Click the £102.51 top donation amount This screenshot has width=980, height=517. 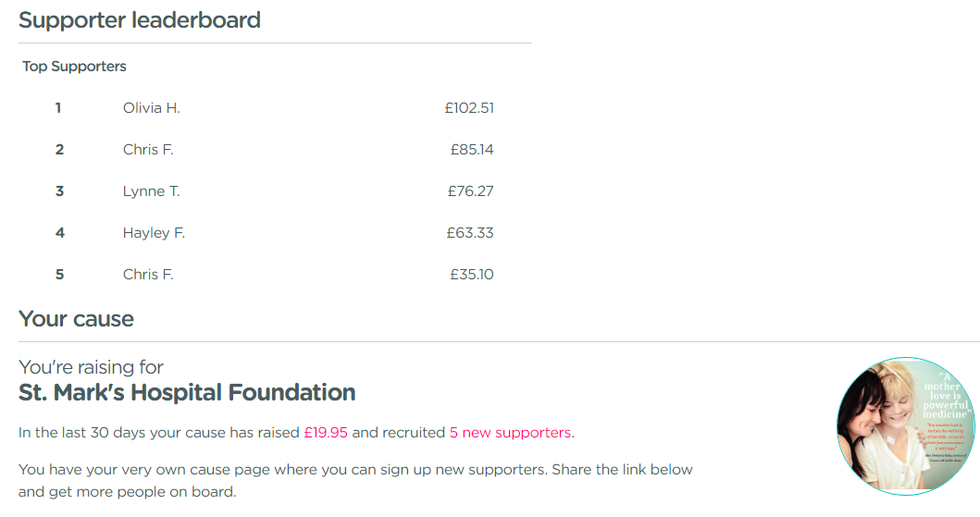[x=469, y=108]
